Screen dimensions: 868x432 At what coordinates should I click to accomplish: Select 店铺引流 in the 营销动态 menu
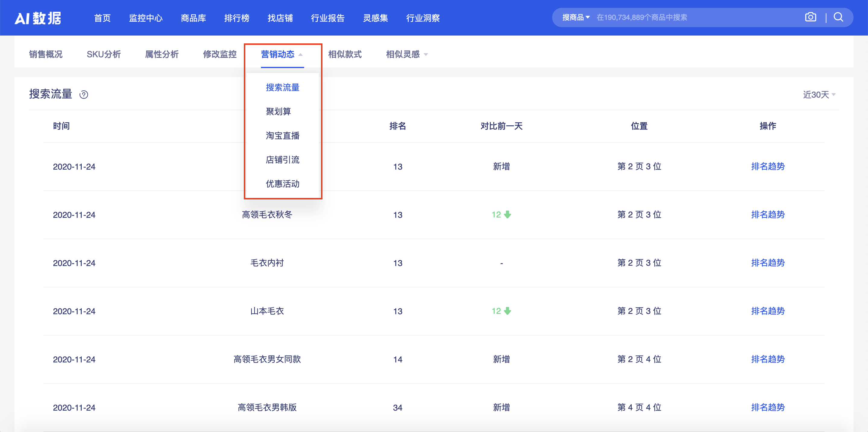click(x=283, y=160)
